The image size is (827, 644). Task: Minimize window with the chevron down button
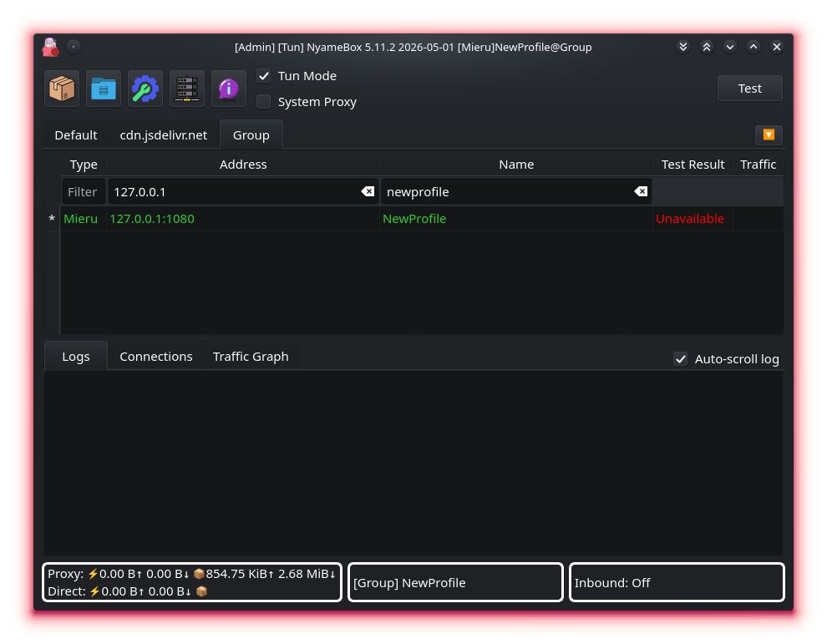click(x=730, y=47)
